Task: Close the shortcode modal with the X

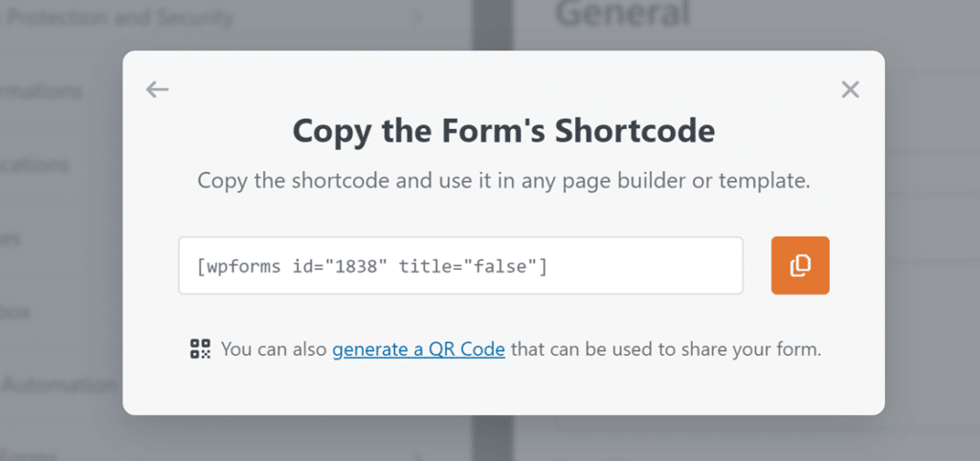Action: click(x=850, y=90)
